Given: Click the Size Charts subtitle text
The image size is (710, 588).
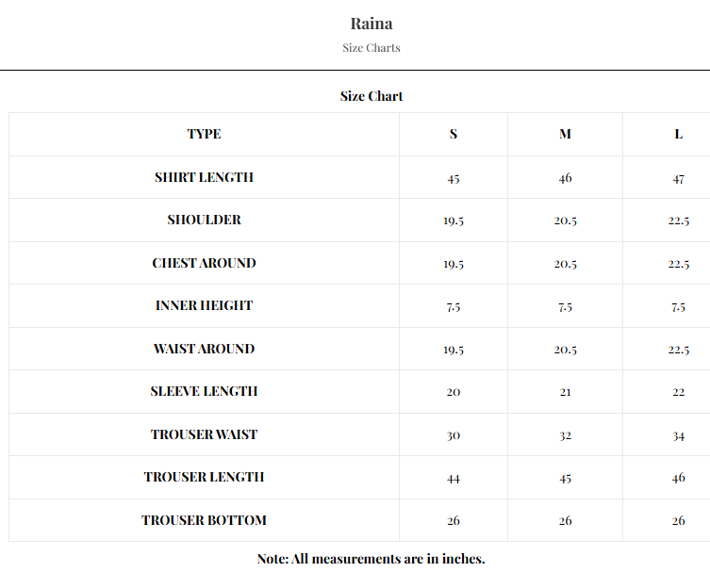Looking at the screenshot, I should tap(372, 48).
